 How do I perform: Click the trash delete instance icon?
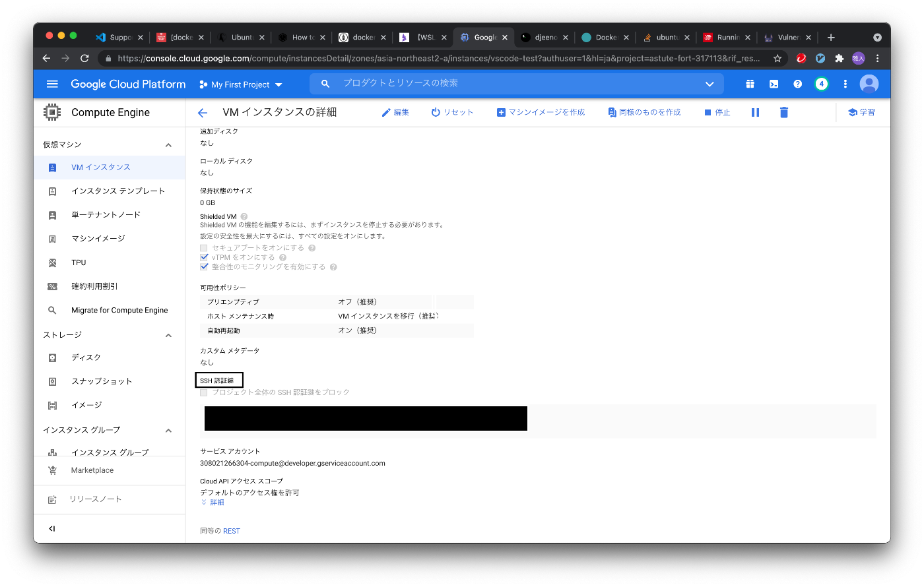click(x=784, y=113)
